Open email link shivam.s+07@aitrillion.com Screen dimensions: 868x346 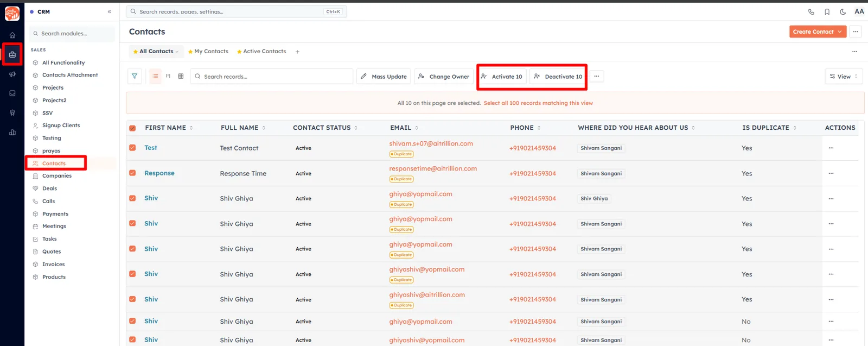(431, 144)
